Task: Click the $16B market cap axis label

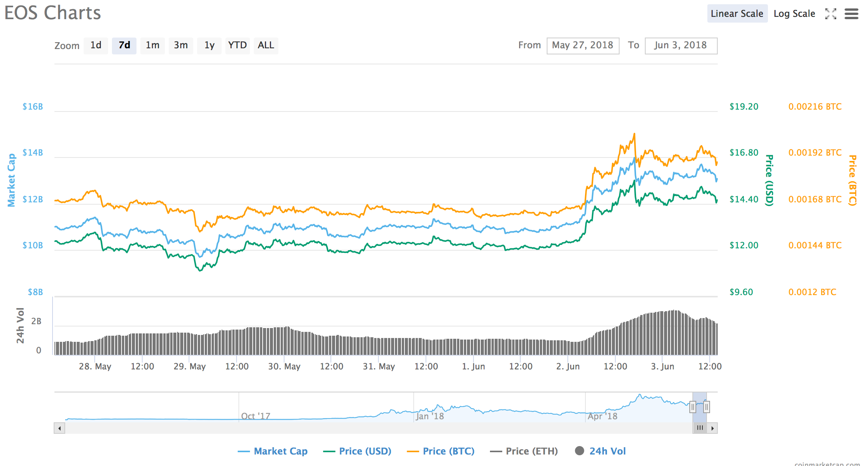Action: tap(33, 107)
